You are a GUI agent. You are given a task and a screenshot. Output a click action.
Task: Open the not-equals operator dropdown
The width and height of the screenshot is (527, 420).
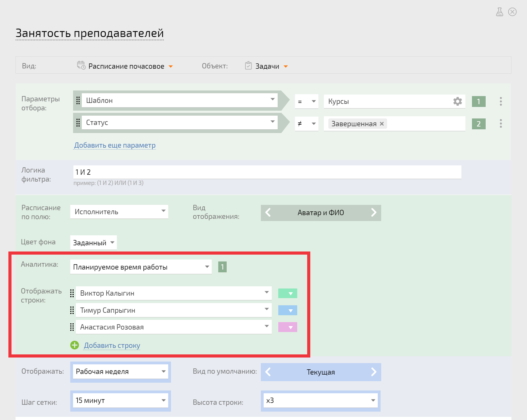pos(307,123)
